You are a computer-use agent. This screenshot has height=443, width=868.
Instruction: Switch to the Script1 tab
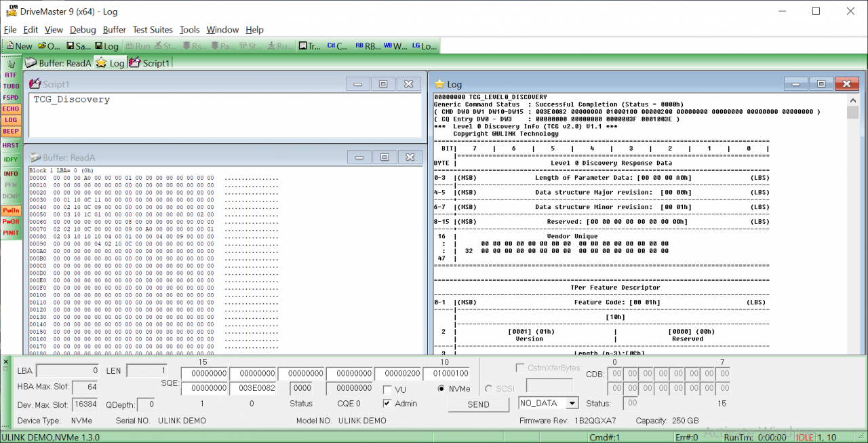point(150,63)
